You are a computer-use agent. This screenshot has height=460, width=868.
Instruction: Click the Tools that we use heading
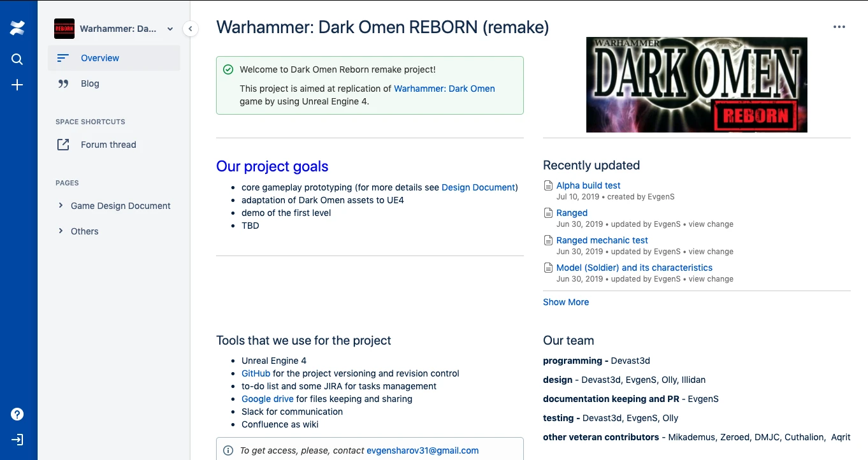[303, 340]
